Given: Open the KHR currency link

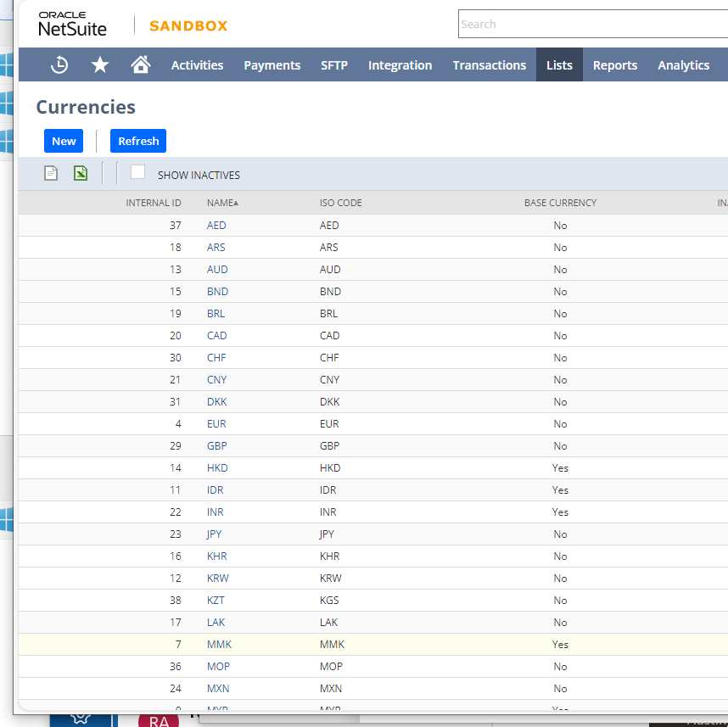Looking at the screenshot, I should tap(217, 556).
